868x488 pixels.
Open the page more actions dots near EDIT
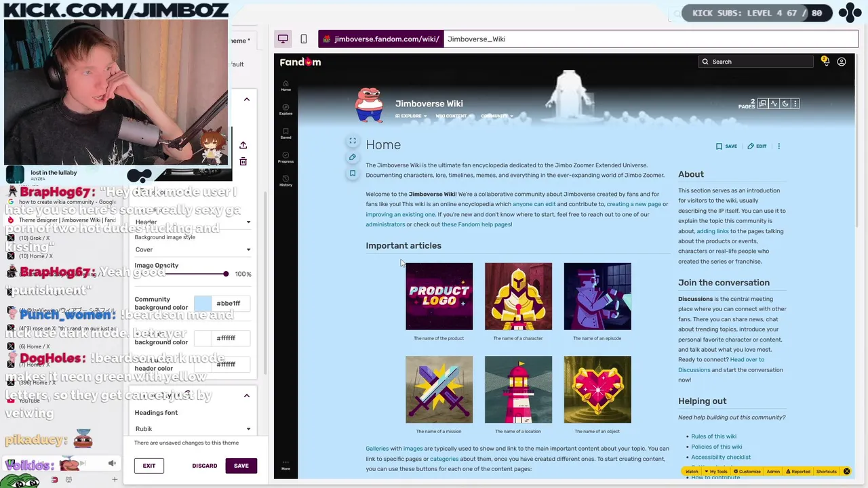[x=778, y=146]
